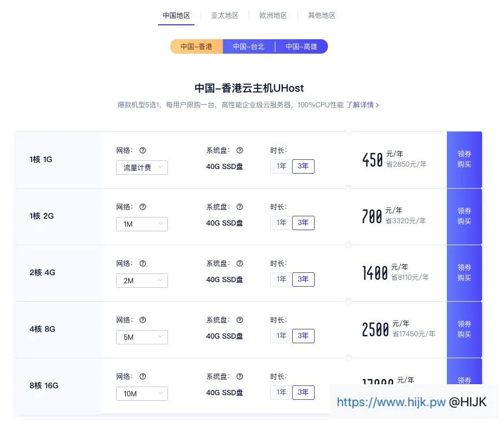Open the 10M bandwidth dropdown for 8核 16G

click(x=142, y=393)
